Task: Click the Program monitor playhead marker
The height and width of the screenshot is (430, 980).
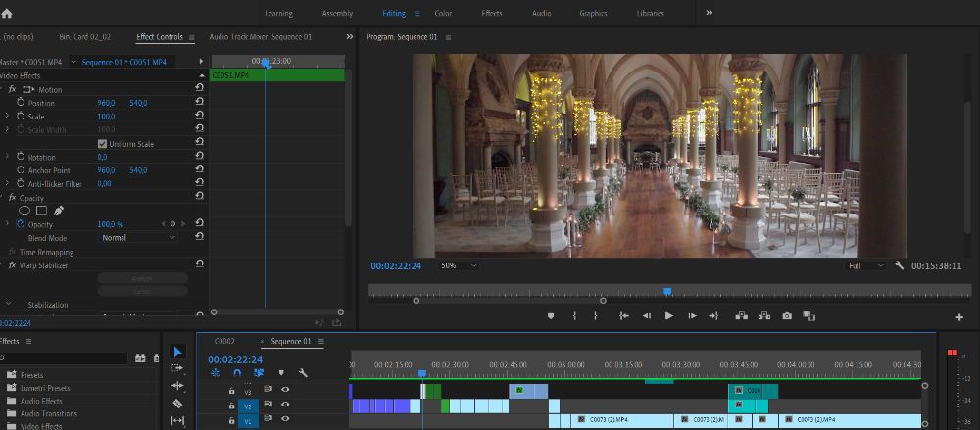Action: 666,291
